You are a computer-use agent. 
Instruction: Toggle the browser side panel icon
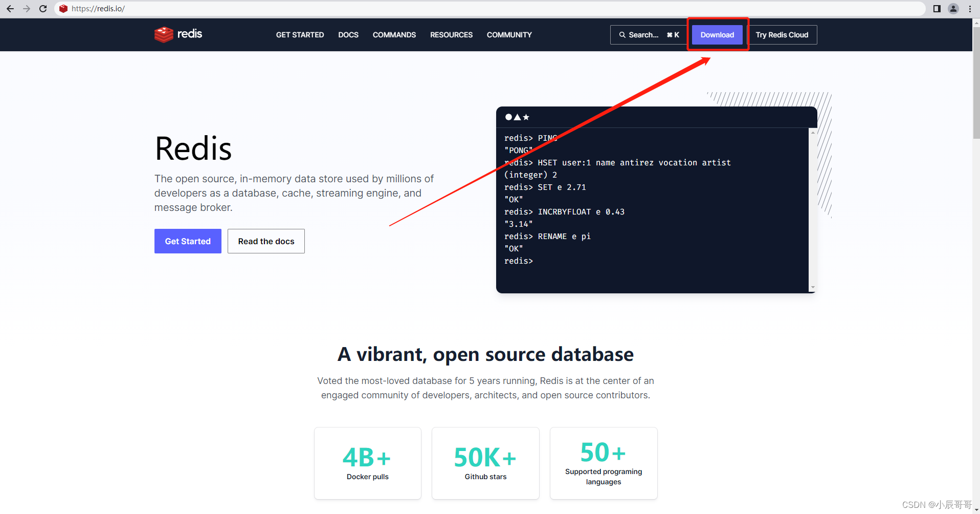937,9
